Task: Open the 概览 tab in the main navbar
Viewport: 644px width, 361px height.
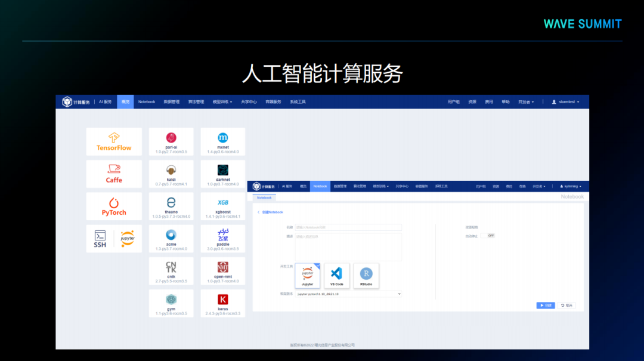Action: [x=125, y=102]
